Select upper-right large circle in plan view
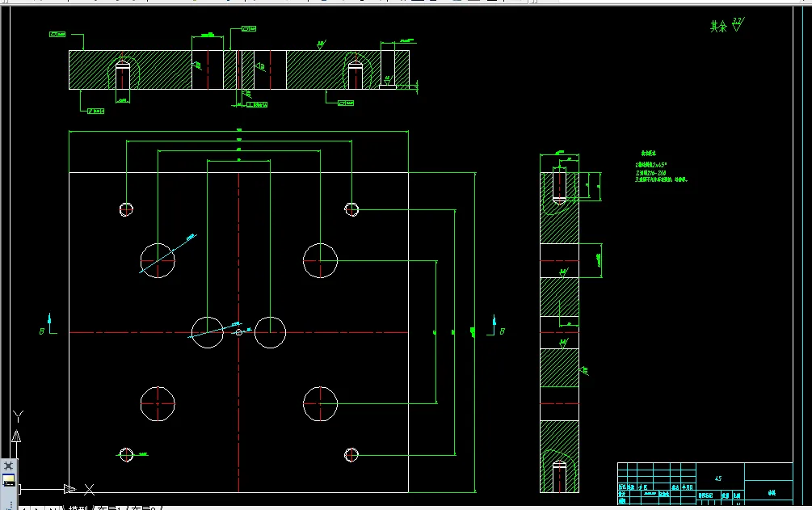Viewport: 812px width, 510px height. click(x=320, y=260)
